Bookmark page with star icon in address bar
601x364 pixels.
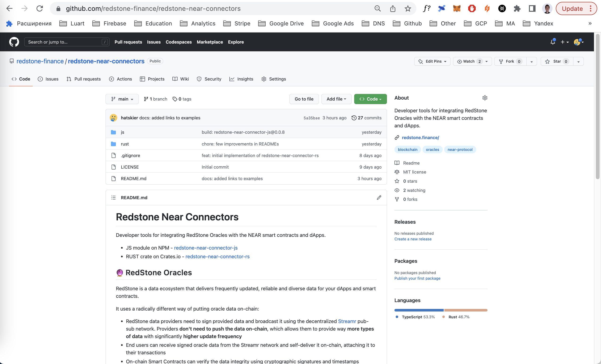click(408, 8)
